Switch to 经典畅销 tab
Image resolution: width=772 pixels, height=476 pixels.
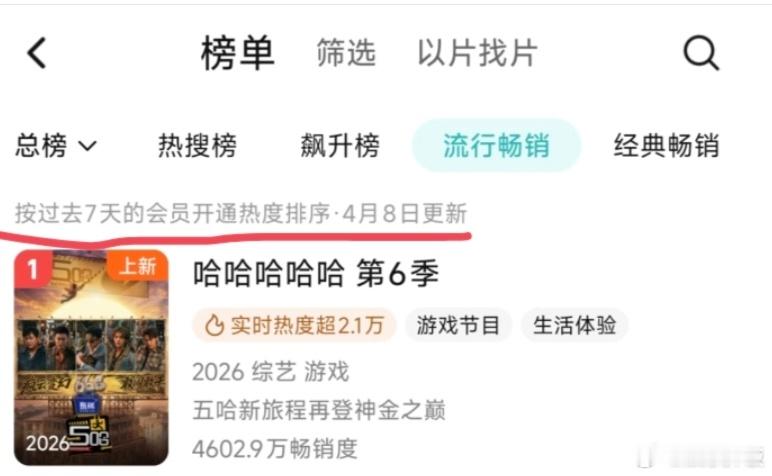click(666, 146)
